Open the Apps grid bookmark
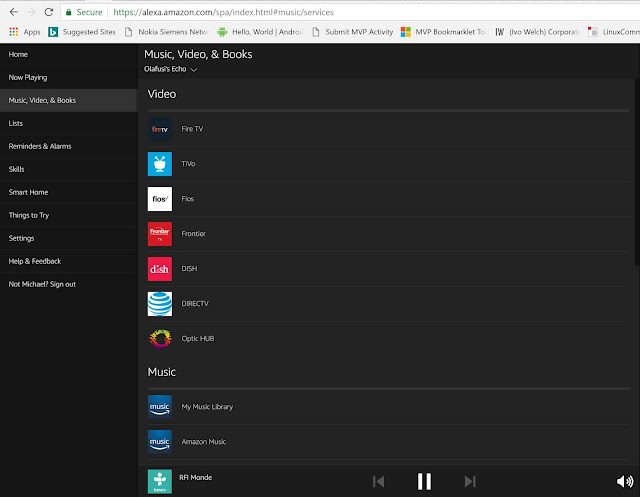Image resolution: width=640 pixels, height=497 pixels. point(25,32)
